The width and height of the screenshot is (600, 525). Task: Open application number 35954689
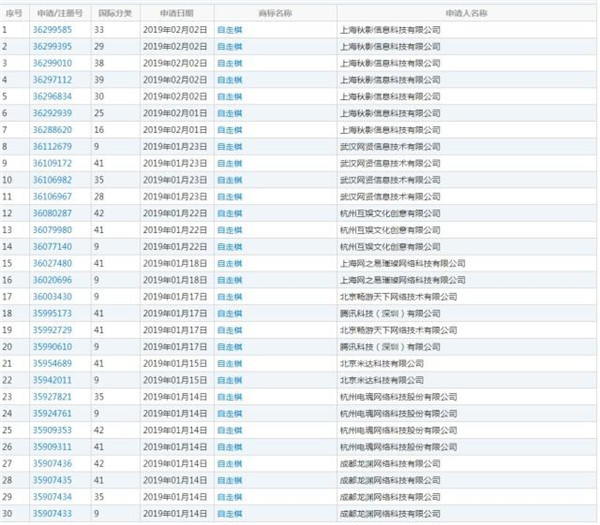(52, 364)
